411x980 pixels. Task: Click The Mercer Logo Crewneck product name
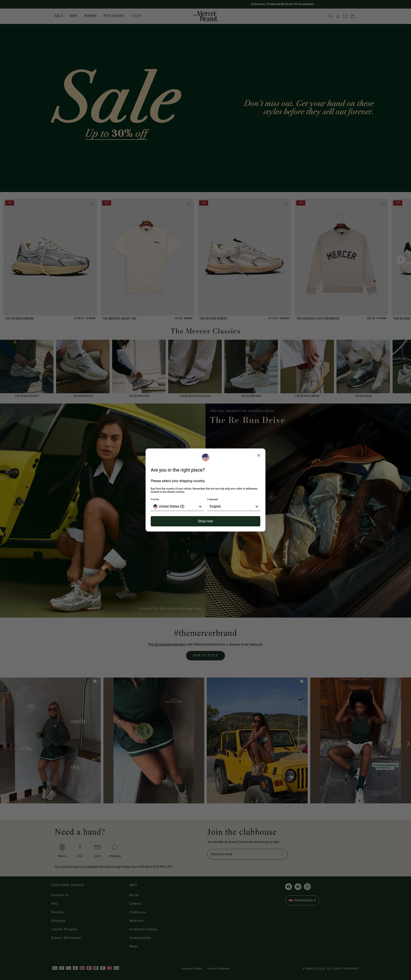coord(318,318)
